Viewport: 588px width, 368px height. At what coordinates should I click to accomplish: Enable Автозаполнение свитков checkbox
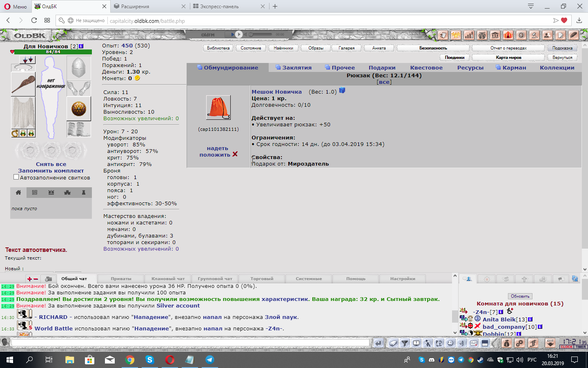coord(16,177)
